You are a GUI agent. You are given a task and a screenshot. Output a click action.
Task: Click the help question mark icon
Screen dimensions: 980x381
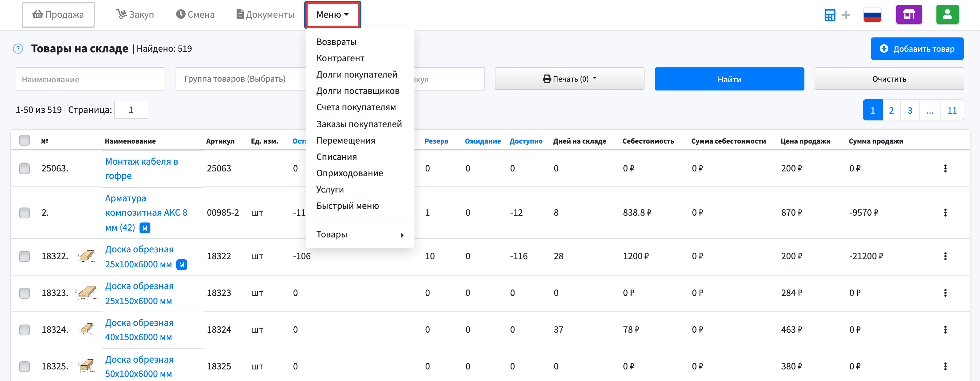pyautogui.click(x=18, y=49)
